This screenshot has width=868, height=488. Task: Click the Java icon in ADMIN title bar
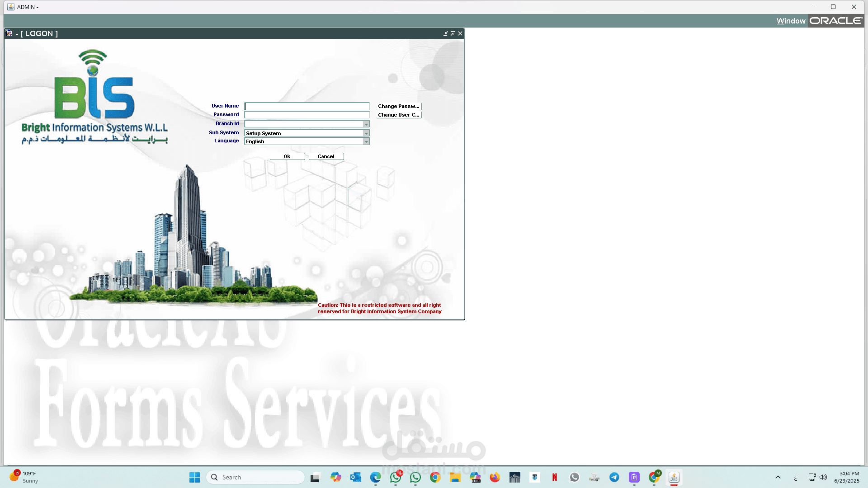coord(11,7)
